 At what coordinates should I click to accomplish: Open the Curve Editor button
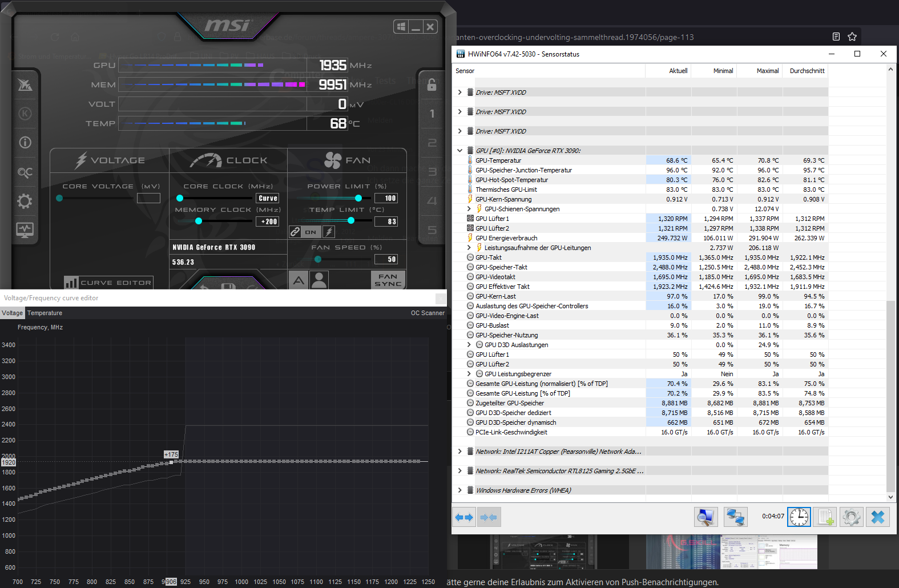(108, 283)
